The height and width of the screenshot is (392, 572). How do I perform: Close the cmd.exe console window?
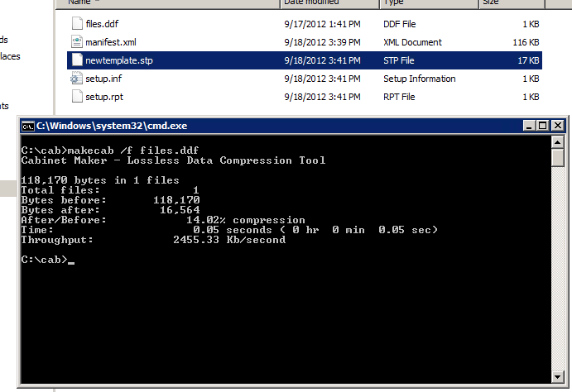(557, 127)
